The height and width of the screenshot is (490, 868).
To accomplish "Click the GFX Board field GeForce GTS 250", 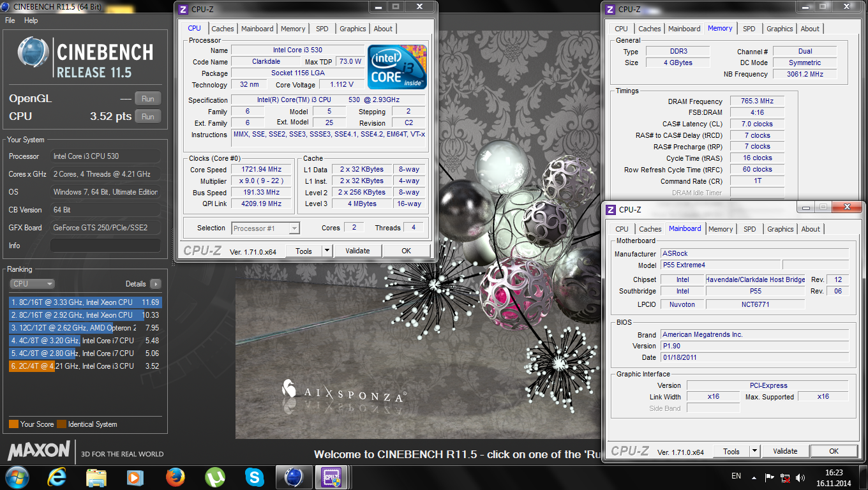I will (x=105, y=228).
